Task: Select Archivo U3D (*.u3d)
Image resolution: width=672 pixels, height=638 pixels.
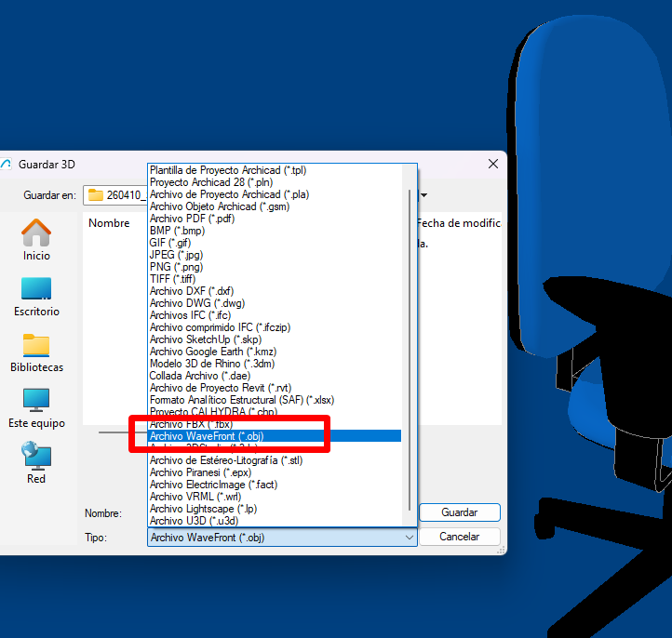Action: 275,521
